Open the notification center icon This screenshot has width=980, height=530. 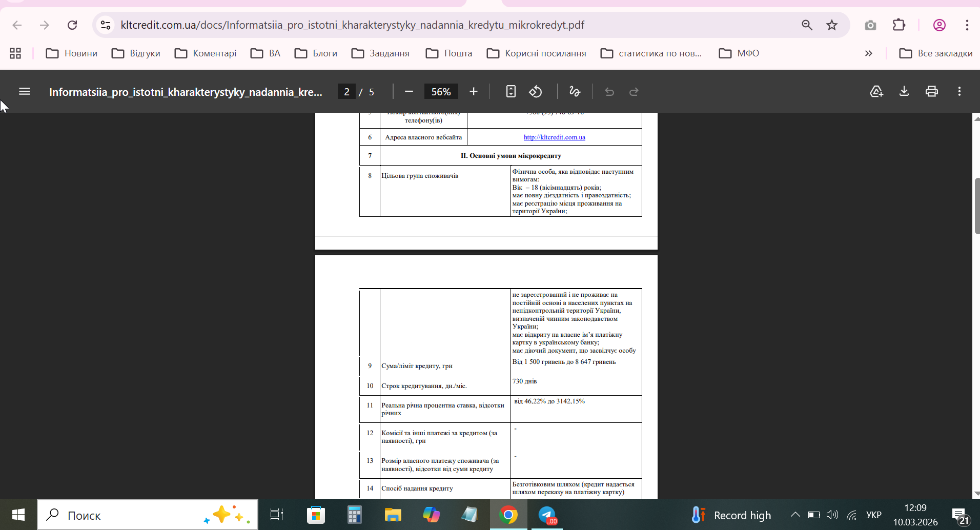pyautogui.click(x=961, y=516)
